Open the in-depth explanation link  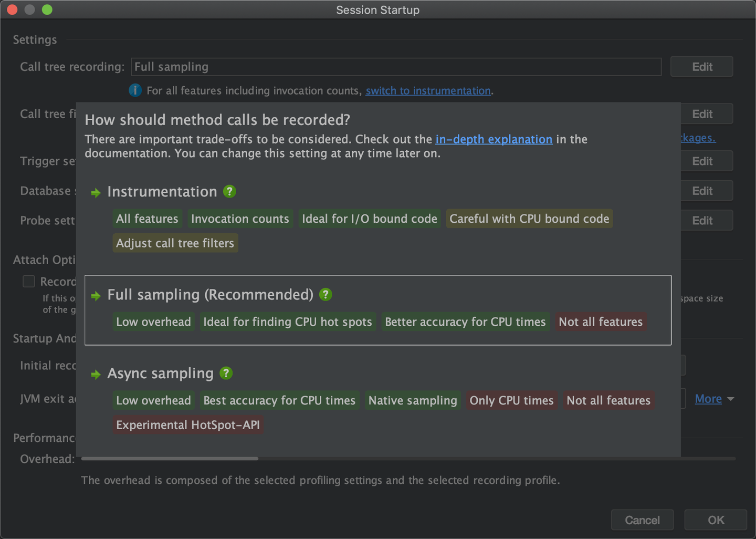point(493,139)
